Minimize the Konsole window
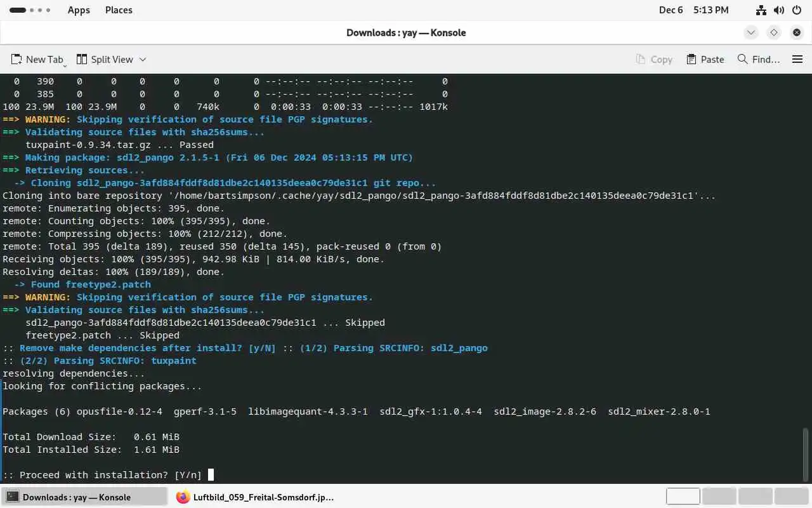Image resolution: width=812 pixels, height=508 pixels. 751,32
